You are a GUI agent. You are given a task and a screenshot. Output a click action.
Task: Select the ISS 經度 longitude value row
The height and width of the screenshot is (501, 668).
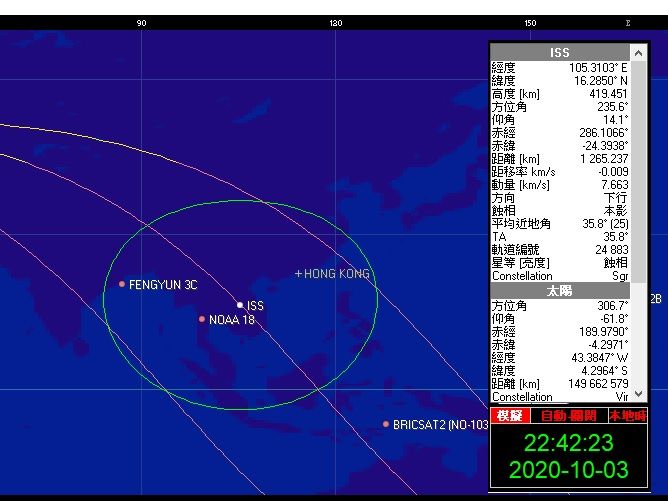click(x=560, y=67)
